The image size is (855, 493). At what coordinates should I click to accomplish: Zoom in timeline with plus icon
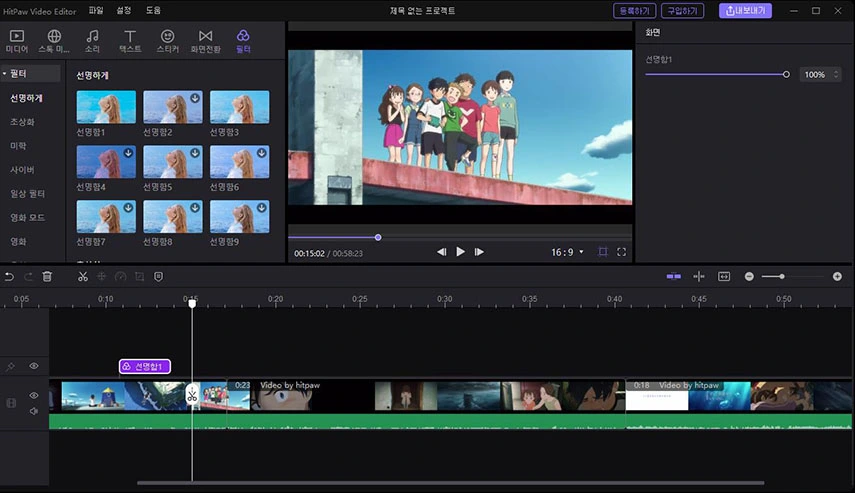837,276
